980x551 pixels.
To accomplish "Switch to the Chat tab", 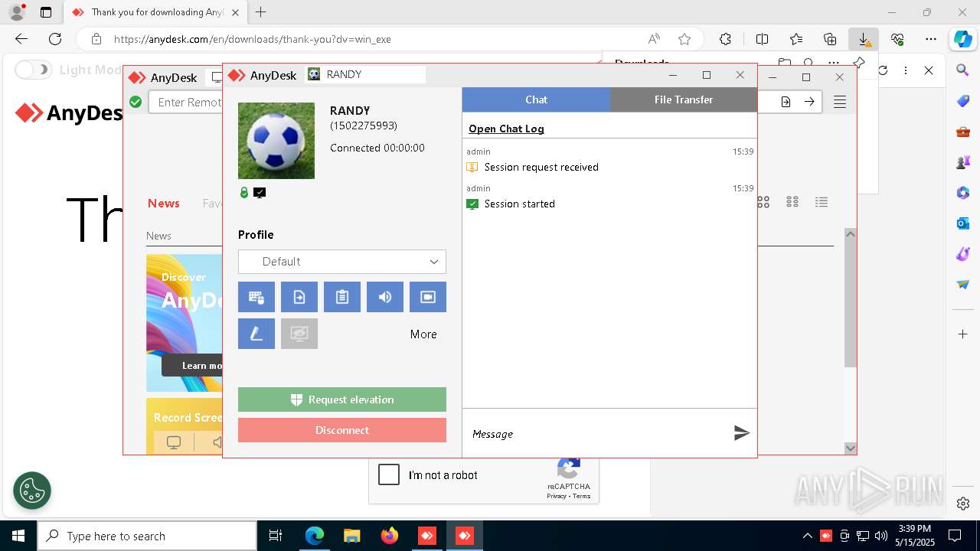I will (536, 99).
